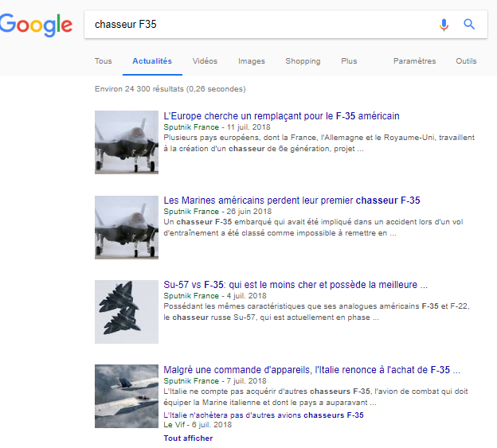Select the Actualités tab
The width and height of the screenshot is (497, 448).
click(x=152, y=61)
